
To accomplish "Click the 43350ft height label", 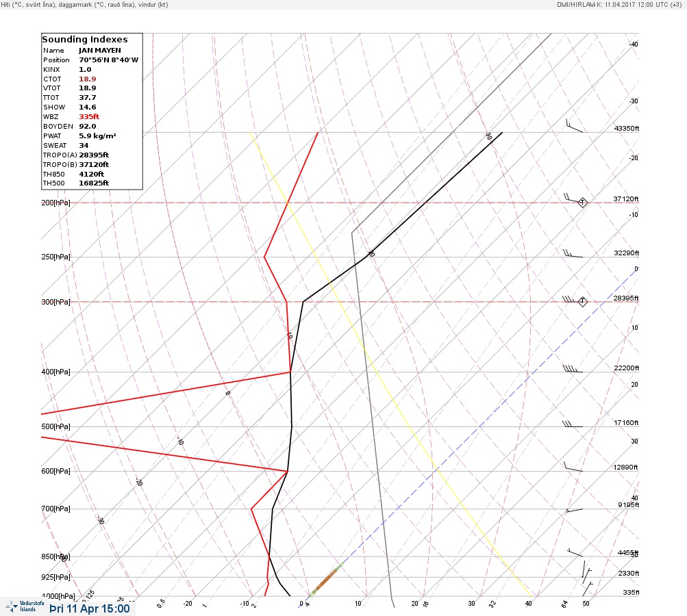I will coord(627,128).
